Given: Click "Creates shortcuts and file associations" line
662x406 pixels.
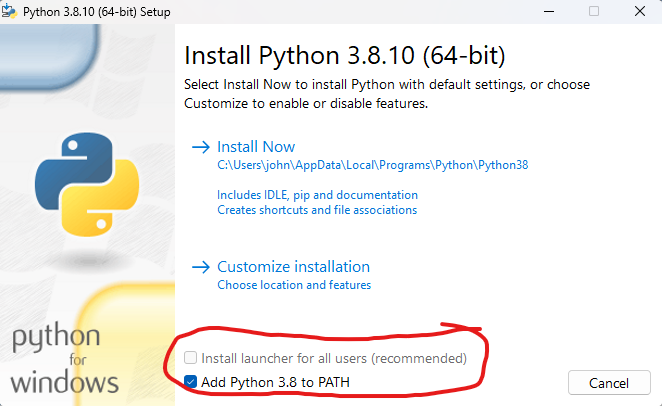Looking at the screenshot, I should [317, 210].
